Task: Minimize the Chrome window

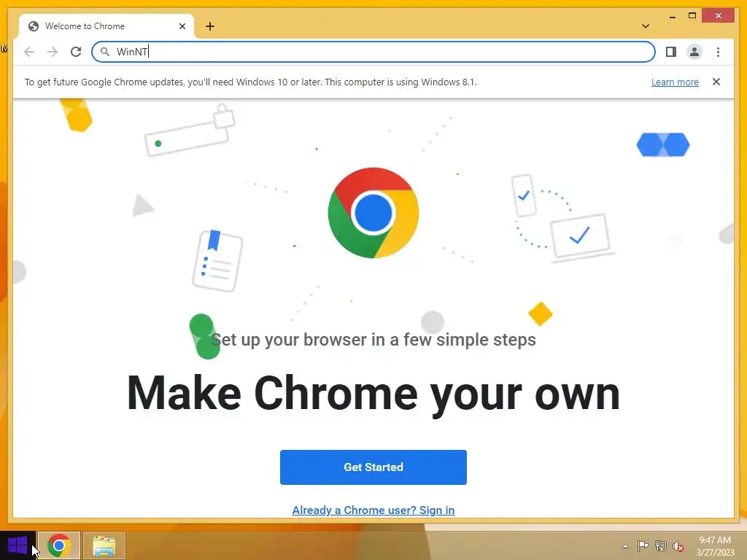Action: click(x=672, y=16)
